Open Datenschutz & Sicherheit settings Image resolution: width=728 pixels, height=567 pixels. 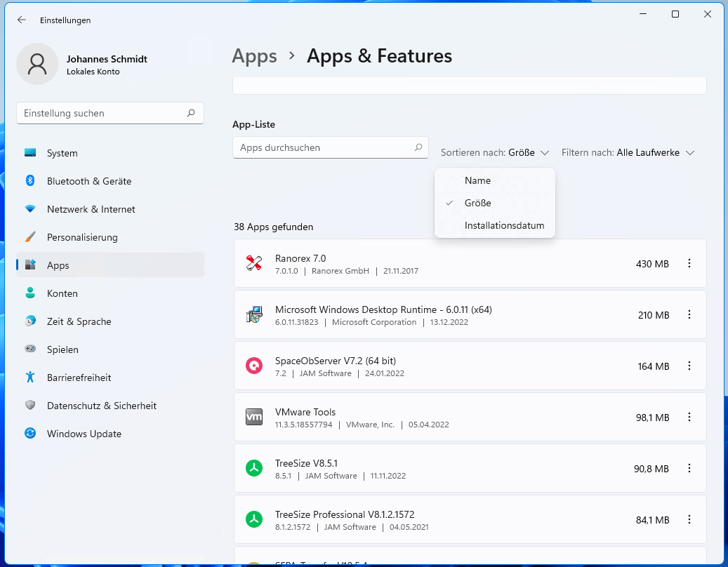(x=110, y=406)
